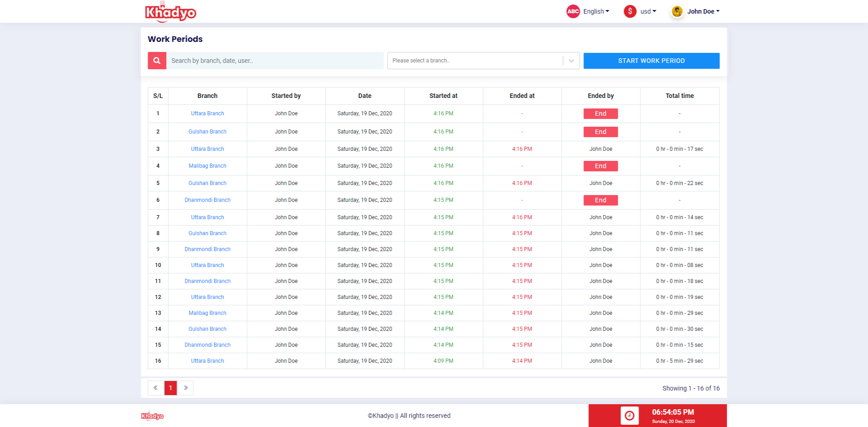Select page 1 in pagination

tap(171, 388)
